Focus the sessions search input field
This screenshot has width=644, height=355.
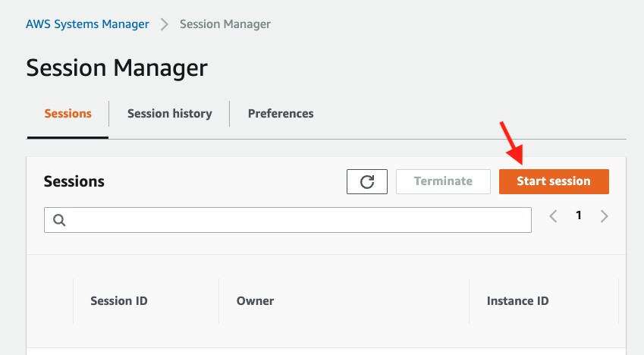coord(296,220)
